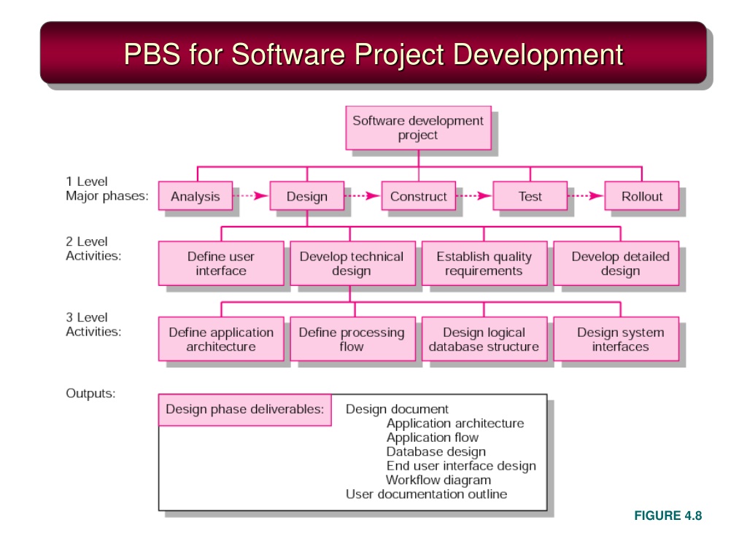Click the 'Design document' text

(x=397, y=409)
